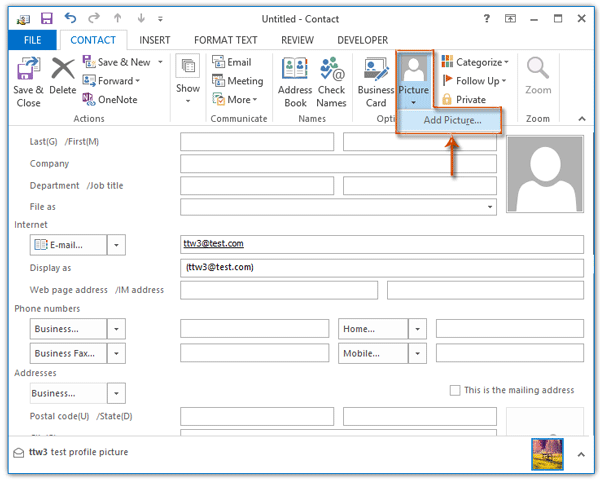
Task: Open the REVIEW tab
Action: click(x=297, y=40)
